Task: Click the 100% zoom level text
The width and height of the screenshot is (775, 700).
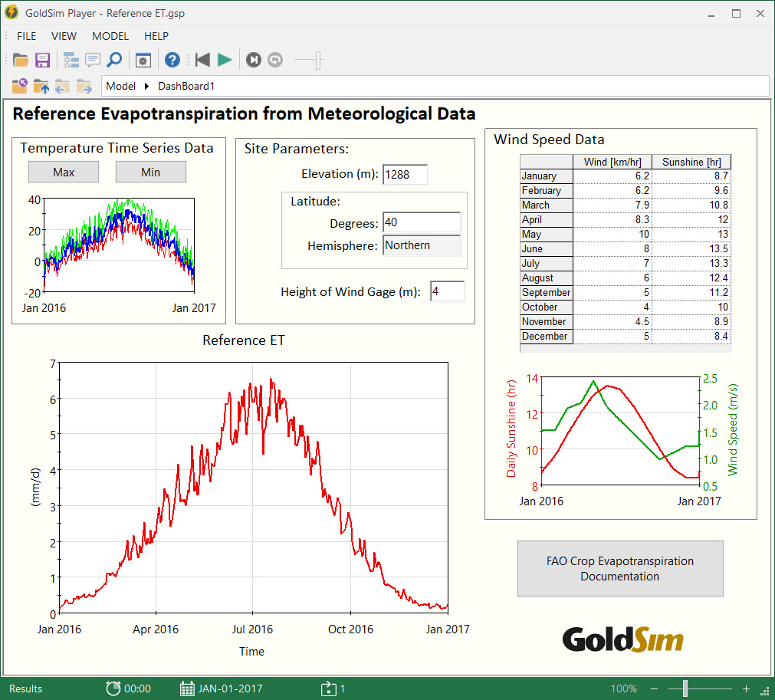Action: (624, 688)
